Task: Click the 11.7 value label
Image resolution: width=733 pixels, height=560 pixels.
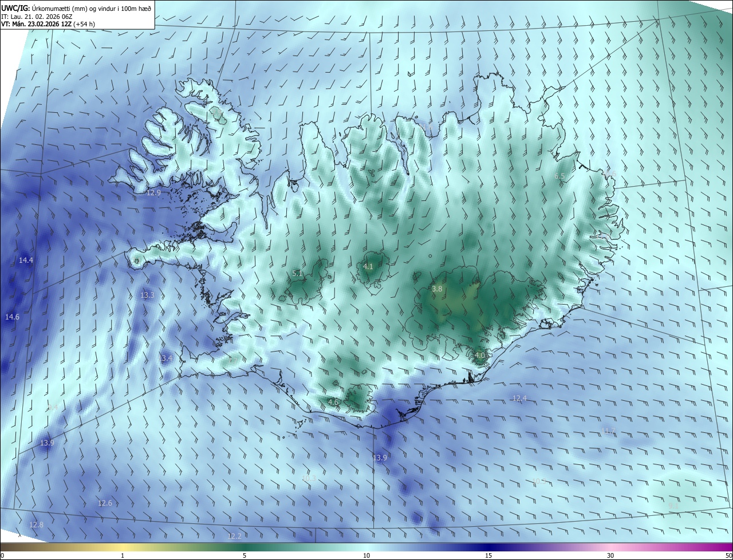Action: point(608,430)
